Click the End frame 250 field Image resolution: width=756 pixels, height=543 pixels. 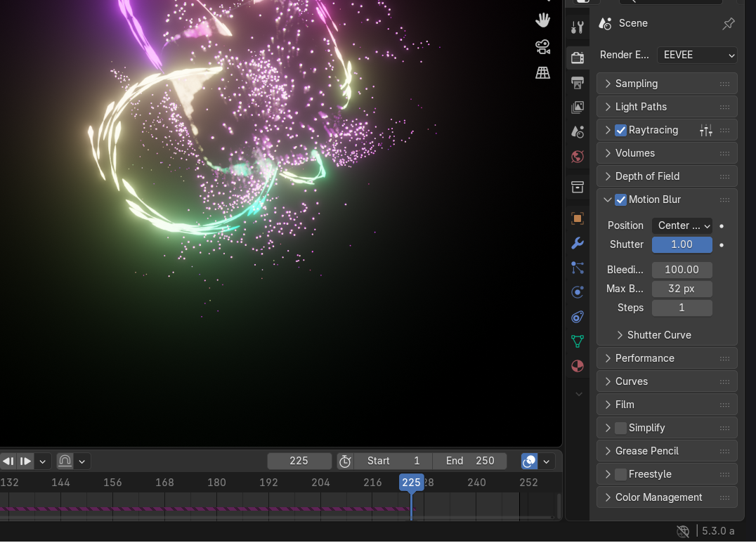click(469, 461)
